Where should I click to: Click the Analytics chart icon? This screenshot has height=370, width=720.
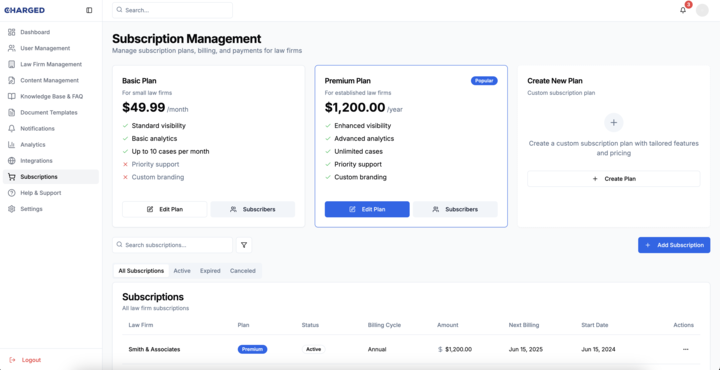[11, 145]
